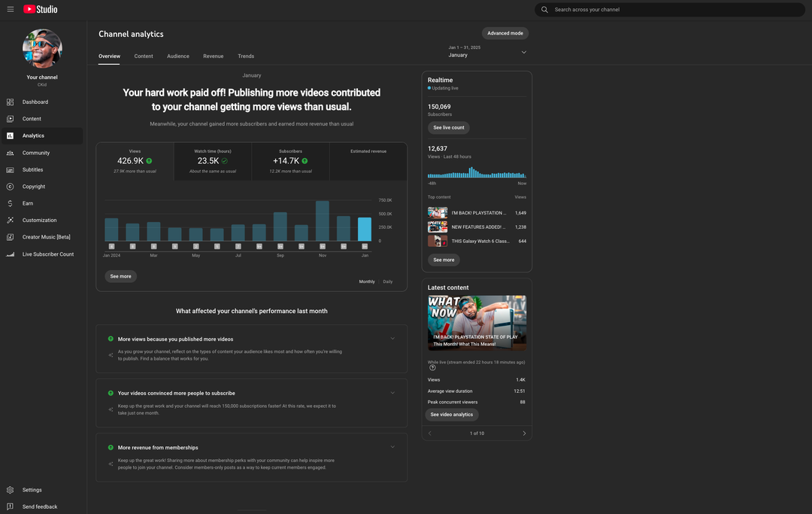This screenshot has height=514, width=812.
Task: Open Dashboard from sidebar icon
Action: click(x=11, y=102)
